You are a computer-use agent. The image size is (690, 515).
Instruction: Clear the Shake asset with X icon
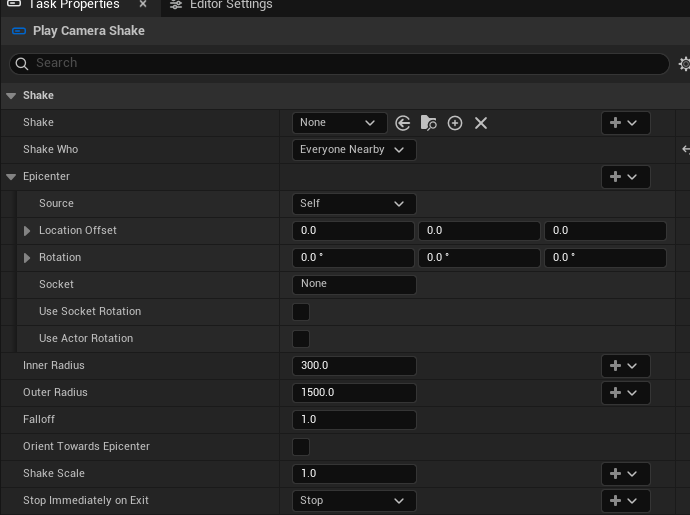pos(481,123)
